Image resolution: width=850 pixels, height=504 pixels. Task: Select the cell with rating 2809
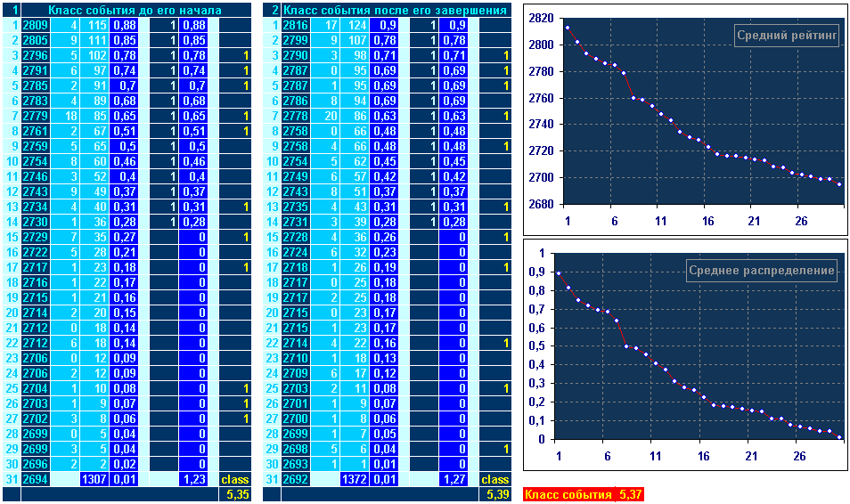click(35, 25)
